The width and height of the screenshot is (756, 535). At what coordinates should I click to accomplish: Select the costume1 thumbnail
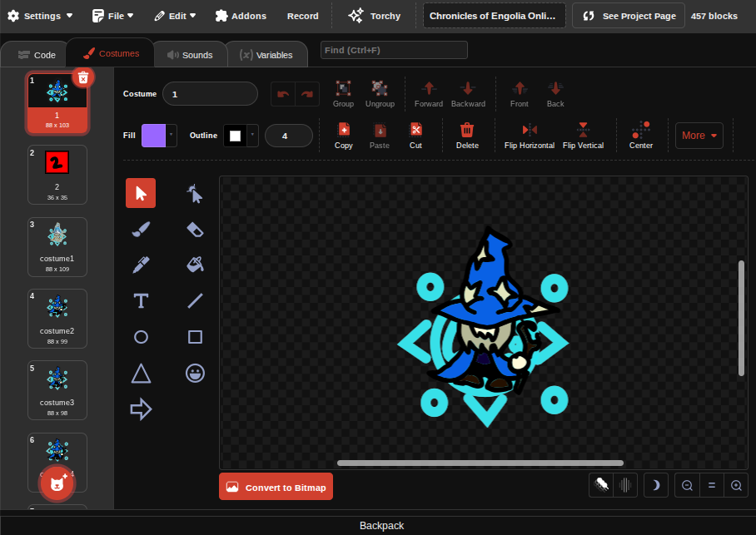(57, 247)
